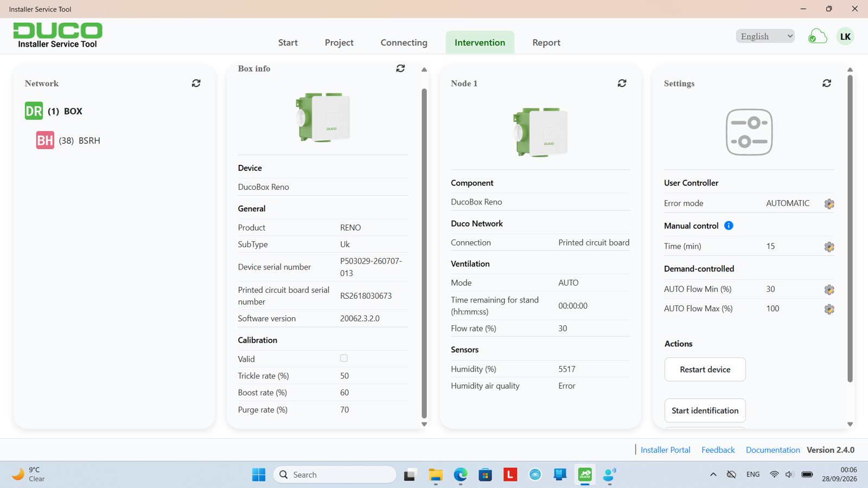The width and height of the screenshot is (868, 488).
Task: Edit the Error mode setting via gear icon
Action: (x=829, y=204)
